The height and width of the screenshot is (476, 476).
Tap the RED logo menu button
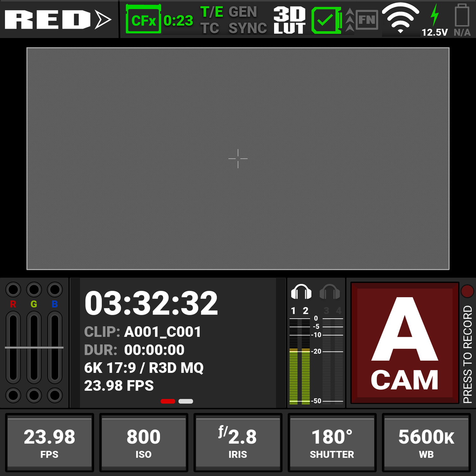[58, 20]
